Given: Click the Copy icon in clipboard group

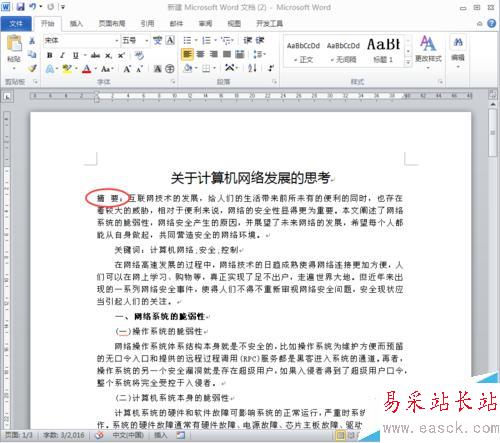Looking at the screenshot, I should [x=32, y=54].
